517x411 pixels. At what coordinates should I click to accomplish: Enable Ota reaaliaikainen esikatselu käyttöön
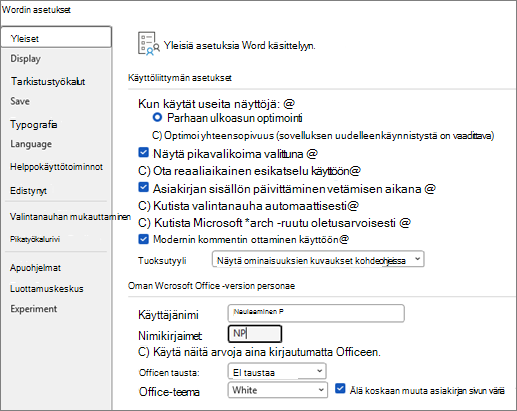[x=144, y=171]
